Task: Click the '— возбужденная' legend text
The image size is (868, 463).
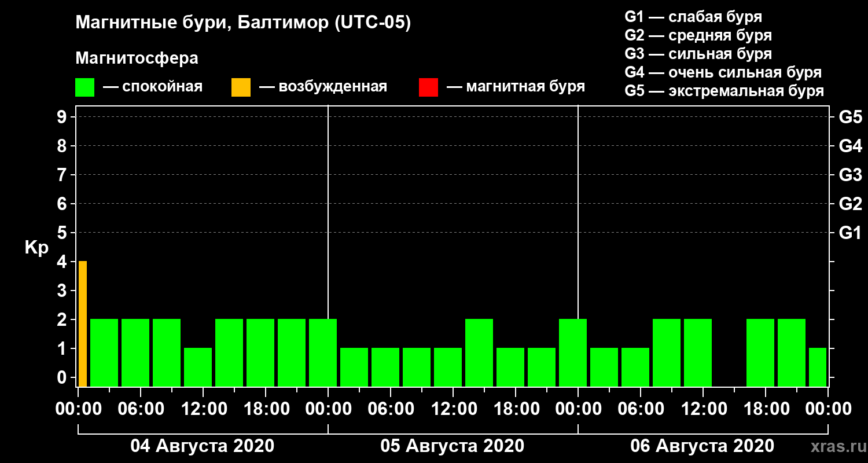Action: coord(323,87)
